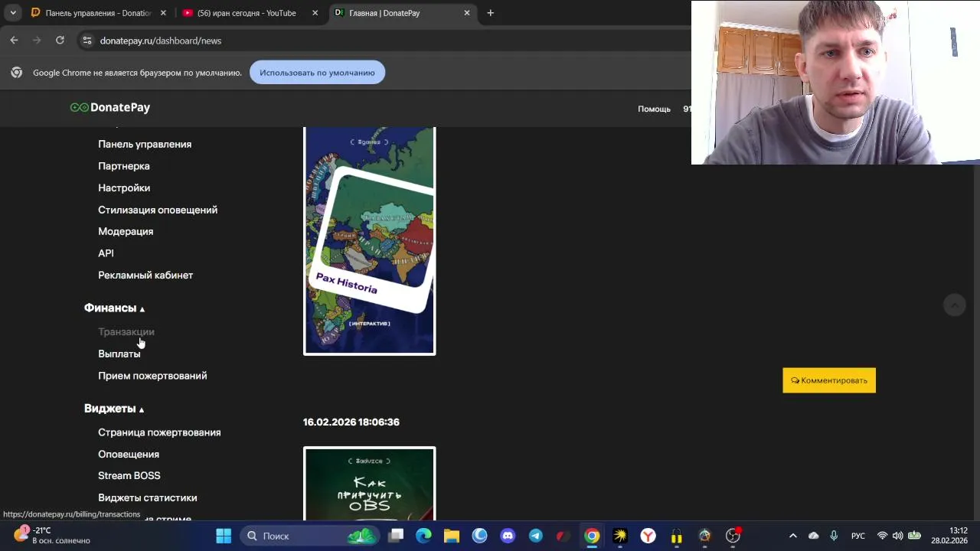Open Wi-Fi network tray icon
The image size is (980, 551).
click(882, 536)
